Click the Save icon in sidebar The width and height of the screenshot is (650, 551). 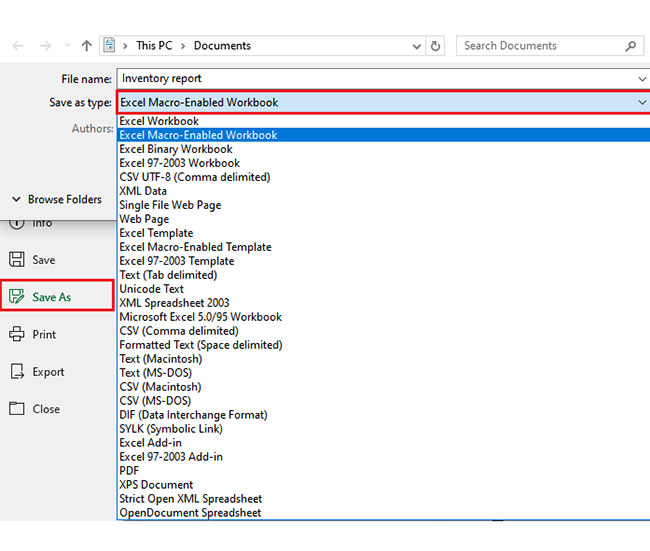point(17,260)
